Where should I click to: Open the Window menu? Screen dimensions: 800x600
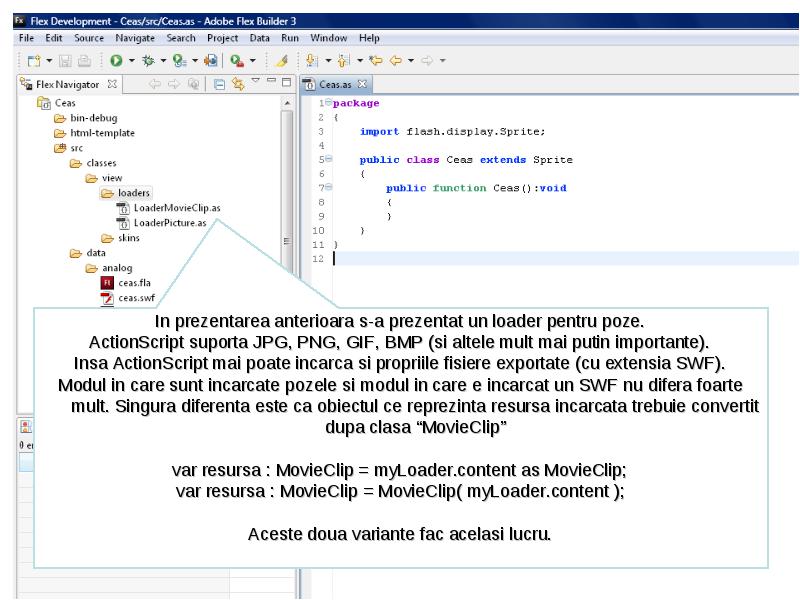pos(329,38)
